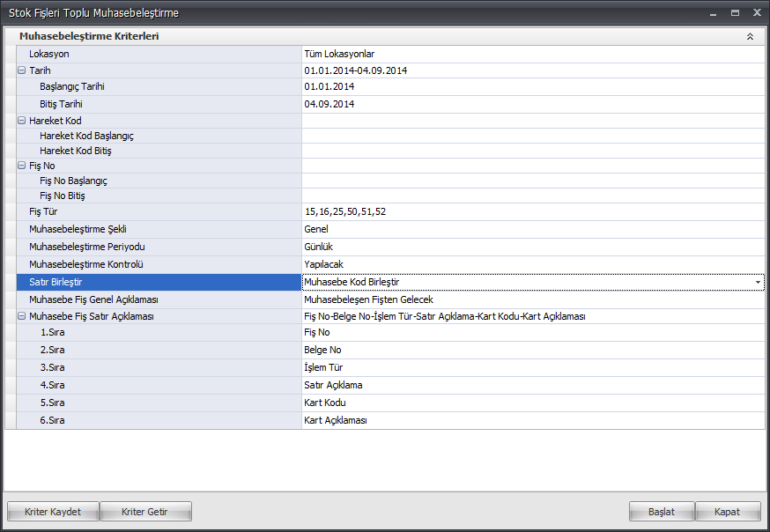
Task: Collapse the Hareket Kod group
Action: (22, 121)
